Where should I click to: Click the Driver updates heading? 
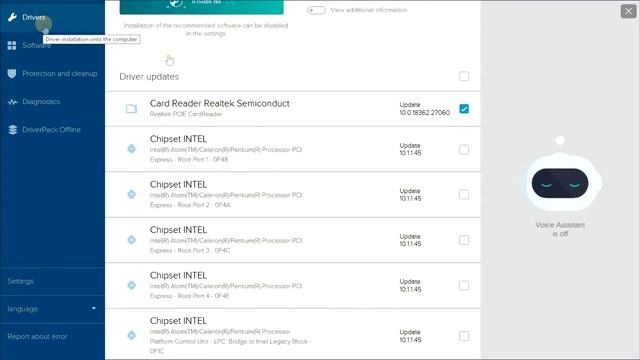149,77
